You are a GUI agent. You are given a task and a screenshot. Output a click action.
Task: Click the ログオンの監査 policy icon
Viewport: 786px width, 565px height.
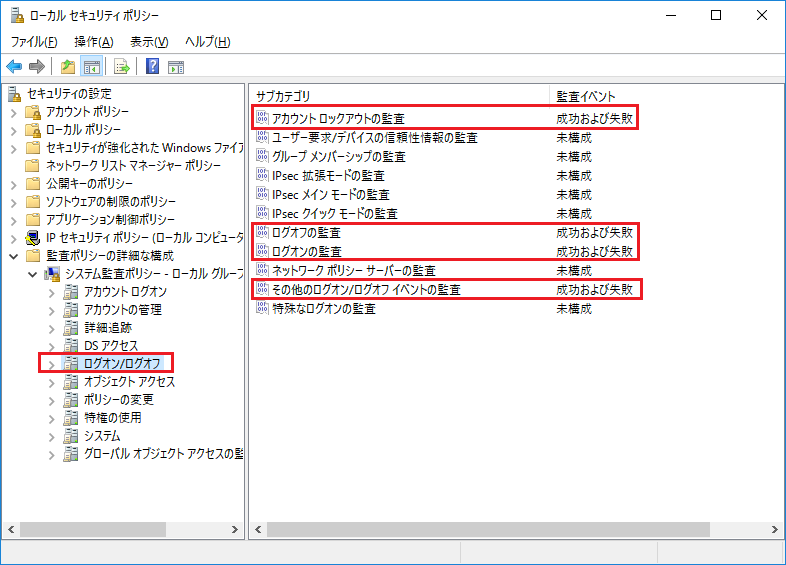pyautogui.click(x=262, y=251)
